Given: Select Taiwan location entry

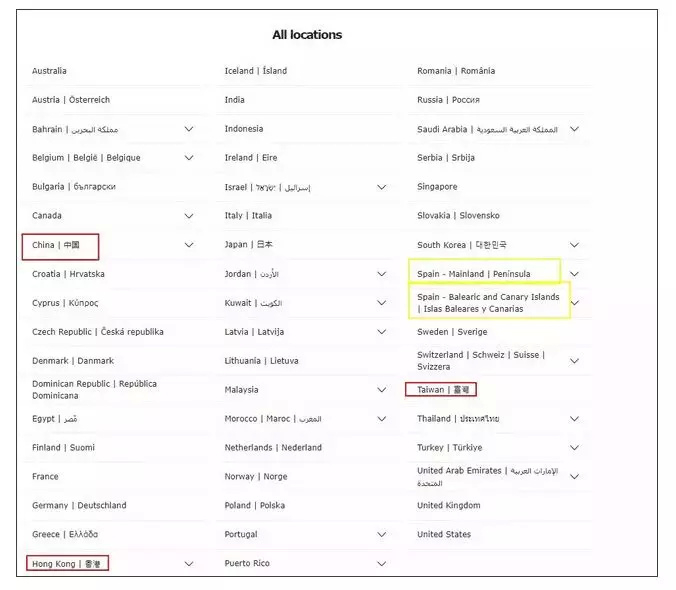Looking at the screenshot, I should (443, 390).
